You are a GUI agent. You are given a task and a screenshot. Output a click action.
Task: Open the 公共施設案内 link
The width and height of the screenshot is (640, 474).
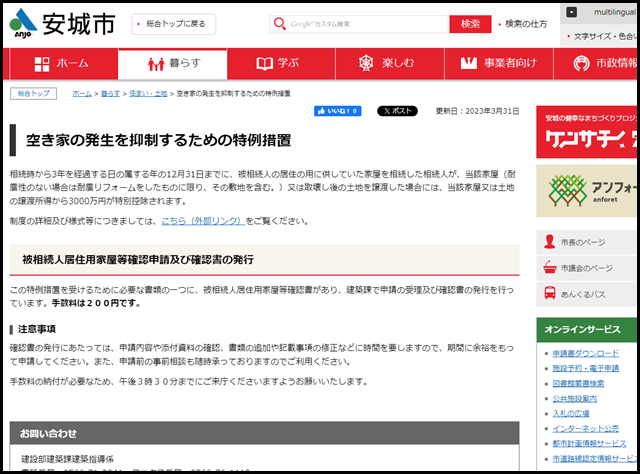(575, 398)
